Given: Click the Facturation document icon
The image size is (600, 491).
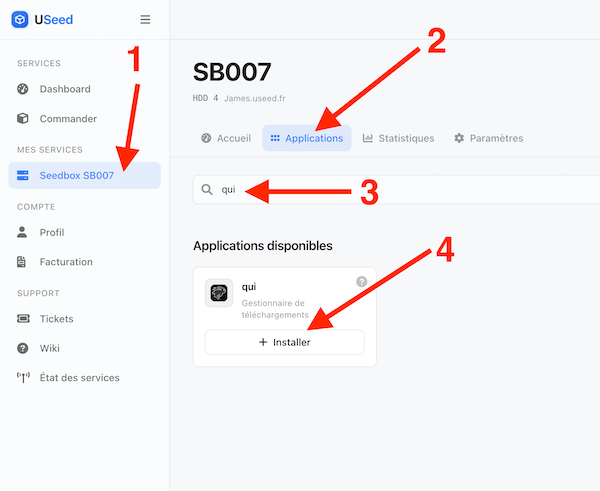Looking at the screenshot, I should coord(21,262).
